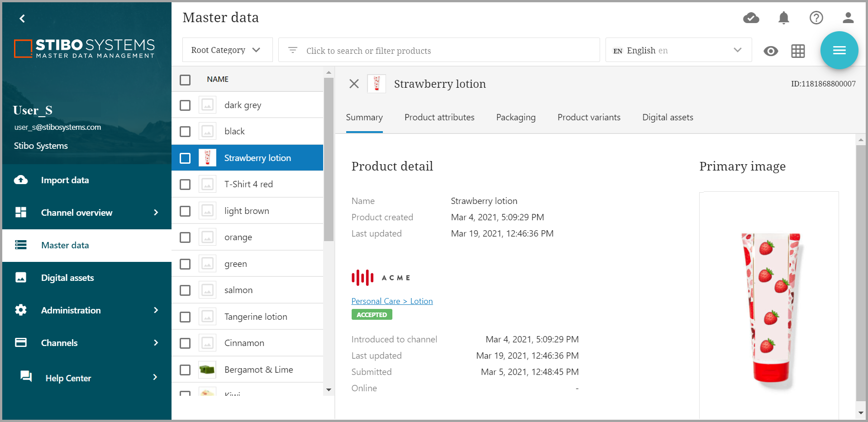Viewport: 868px width, 422px height.
Task: Click the product list vertical scrollbar
Action: pos(329,158)
